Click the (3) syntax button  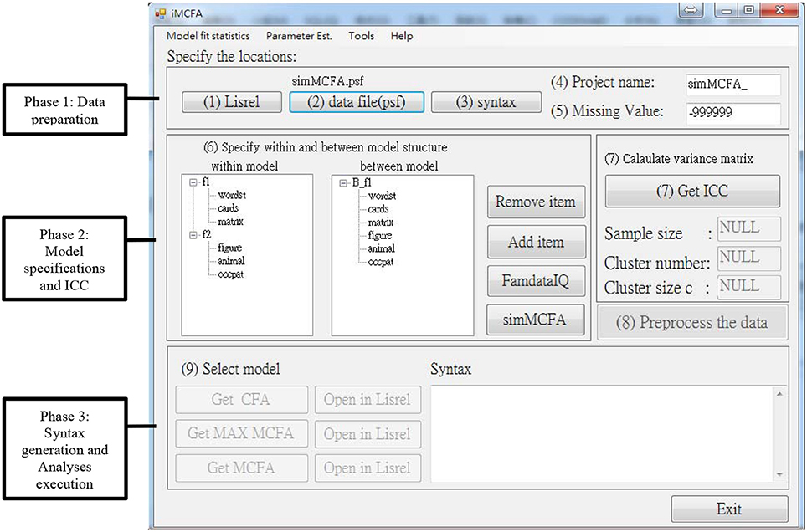pos(486,101)
